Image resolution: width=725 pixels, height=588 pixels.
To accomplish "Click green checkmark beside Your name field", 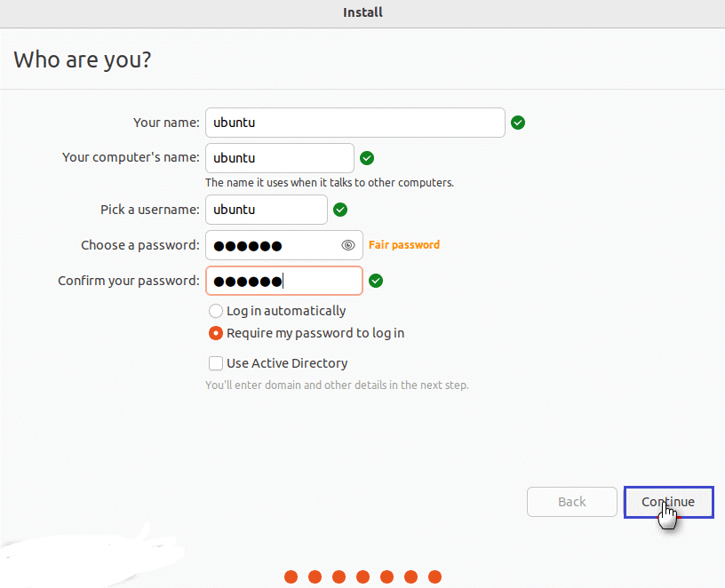I will [518, 123].
